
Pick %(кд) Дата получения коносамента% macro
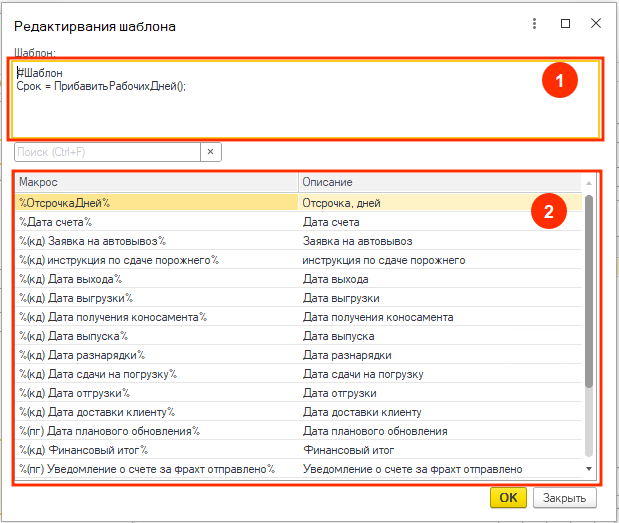298,317
